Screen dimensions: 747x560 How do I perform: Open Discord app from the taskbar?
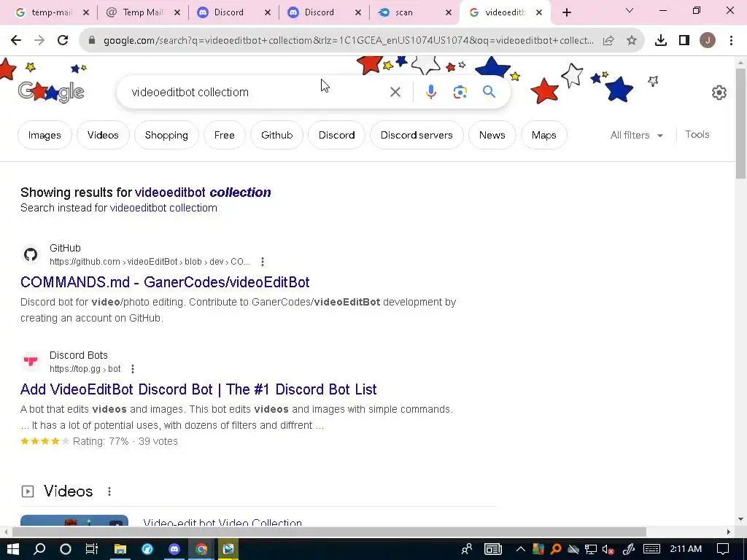coord(174,549)
